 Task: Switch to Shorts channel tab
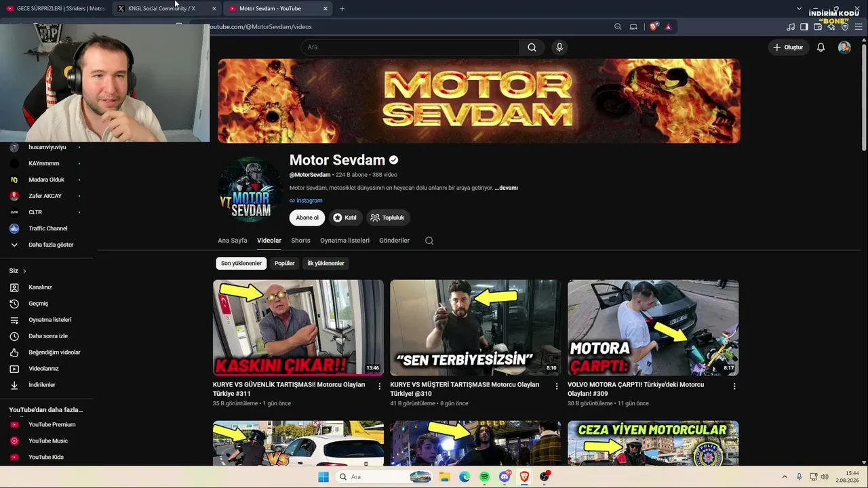[300, 241]
